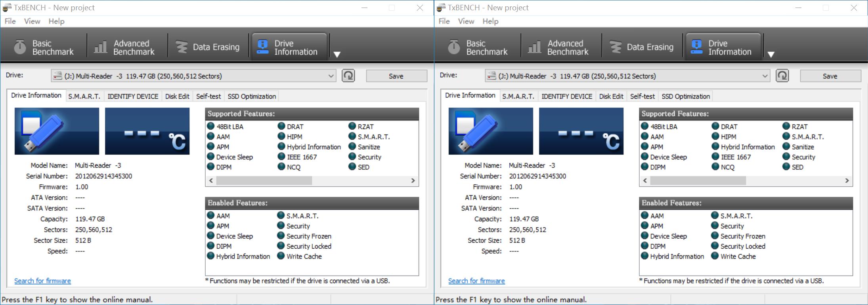
Task: Switch to Self-test tab in right window
Action: pos(642,96)
